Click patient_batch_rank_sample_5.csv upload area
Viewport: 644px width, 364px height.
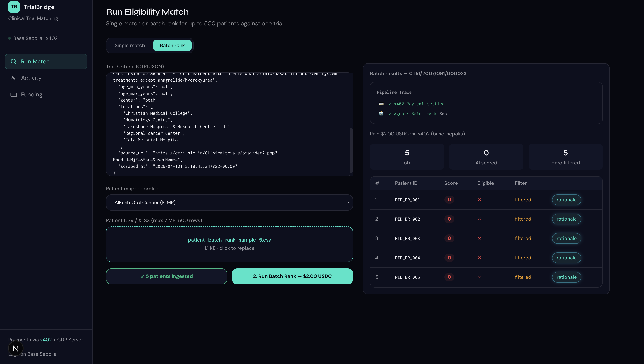click(229, 244)
